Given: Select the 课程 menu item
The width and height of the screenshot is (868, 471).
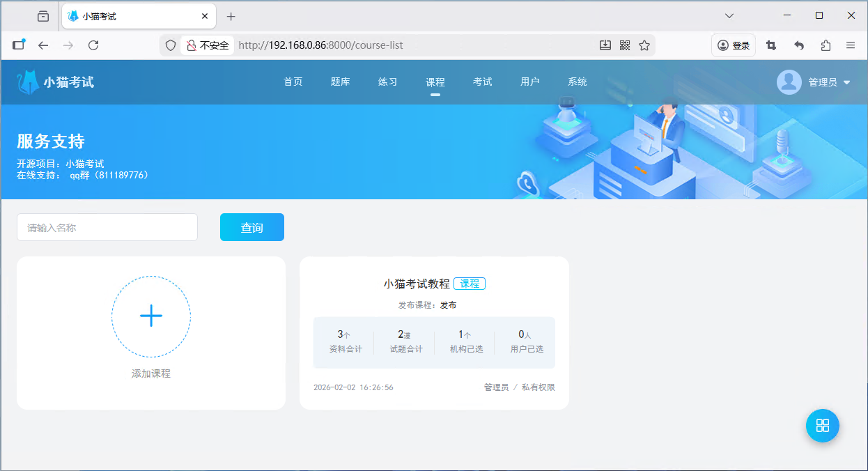Looking at the screenshot, I should pos(435,82).
